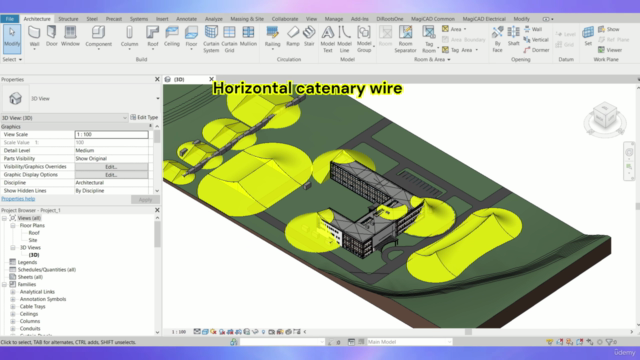640x360 pixels.
Task: Activate the Door tool
Action: (x=51, y=36)
